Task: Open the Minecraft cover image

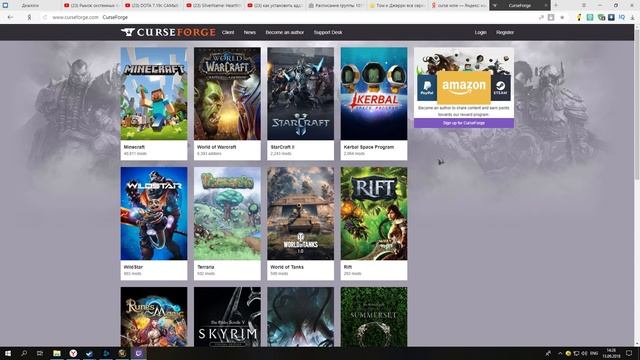Action: (x=154, y=93)
